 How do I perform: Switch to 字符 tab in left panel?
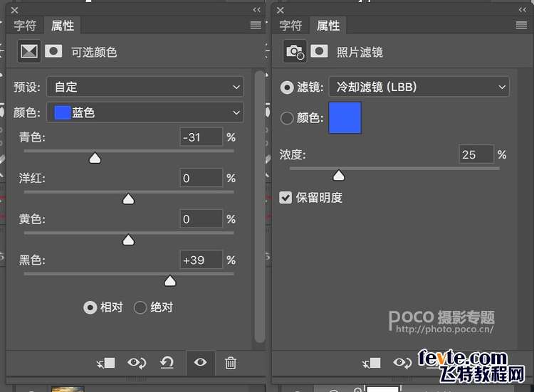[25, 26]
